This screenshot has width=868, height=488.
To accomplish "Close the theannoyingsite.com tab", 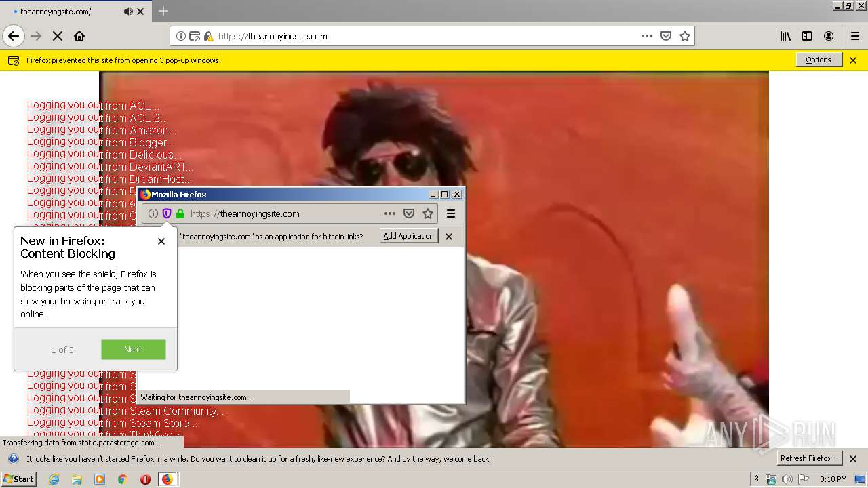I will pyautogui.click(x=140, y=12).
